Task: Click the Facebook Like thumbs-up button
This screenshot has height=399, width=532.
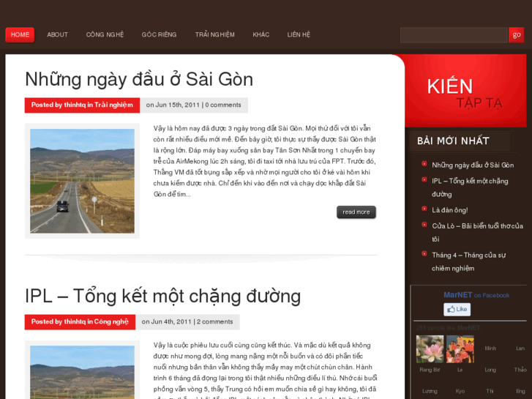Action: click(x=457, y=310)
